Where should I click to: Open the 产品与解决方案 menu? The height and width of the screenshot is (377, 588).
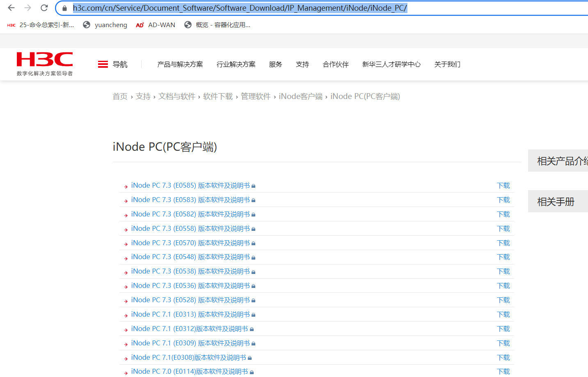click(x=180, y=64)
